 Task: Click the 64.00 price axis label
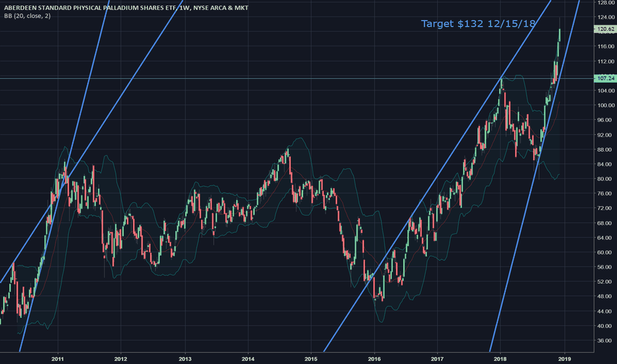[x=606, y=238]
